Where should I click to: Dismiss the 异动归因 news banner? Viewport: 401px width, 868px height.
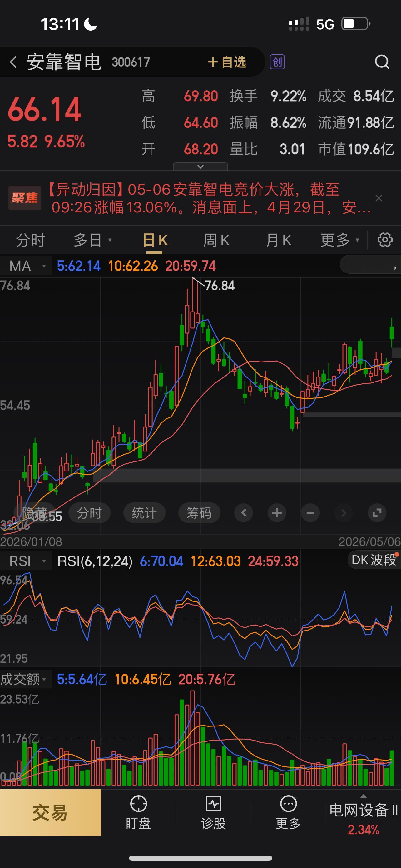pyautogui.click(x=379, y=198)
